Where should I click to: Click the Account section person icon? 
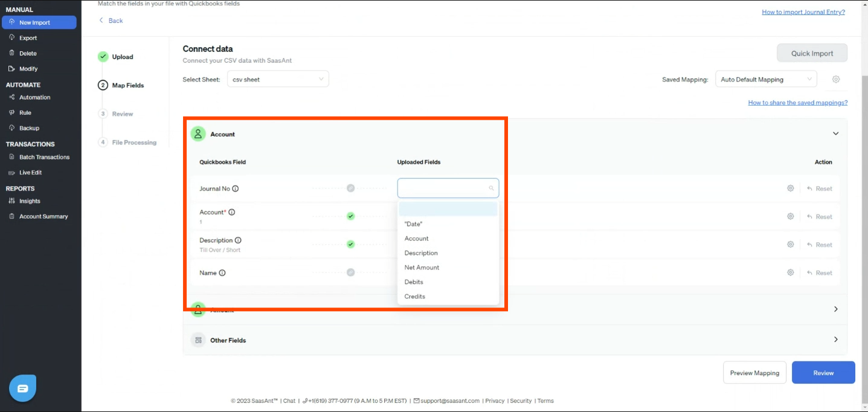pyautogui.click(x=198, y=134)
